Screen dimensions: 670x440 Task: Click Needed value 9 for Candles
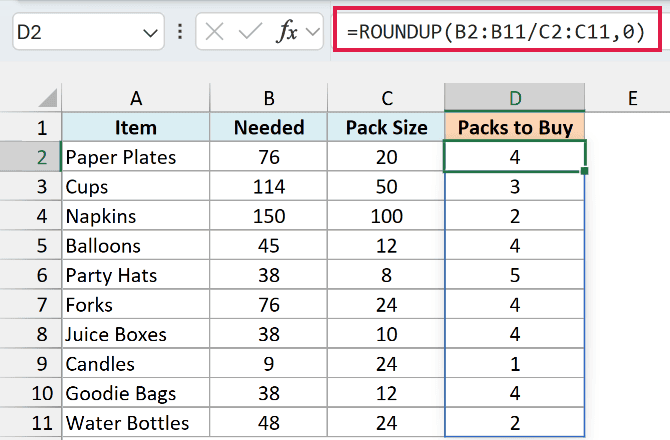coord(269,363)
